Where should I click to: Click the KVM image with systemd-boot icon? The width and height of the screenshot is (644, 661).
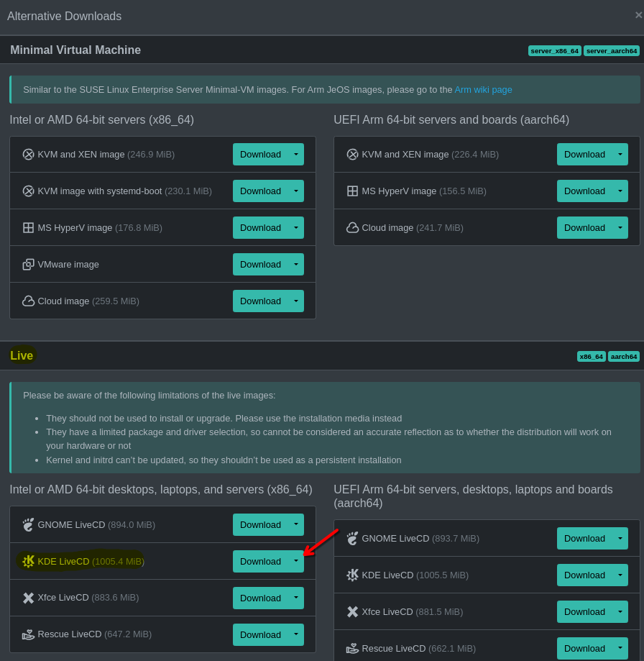[28, 191]
